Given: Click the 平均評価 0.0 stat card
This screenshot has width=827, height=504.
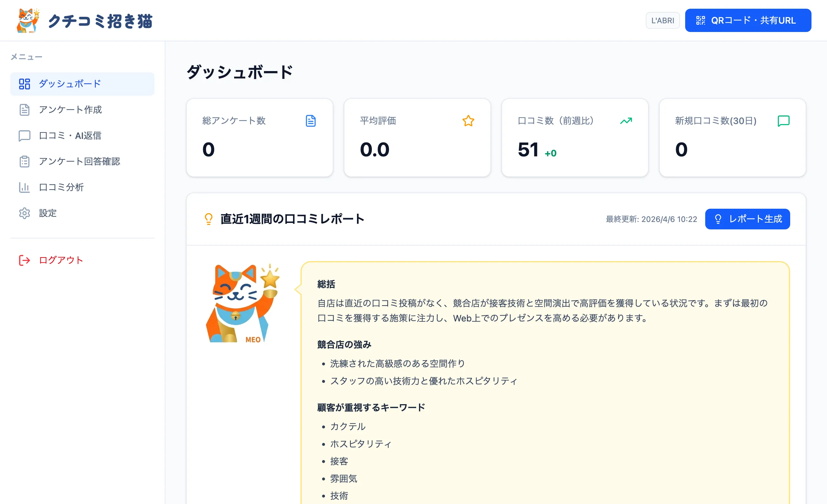Looking at the screenshot, I should 417,138.
